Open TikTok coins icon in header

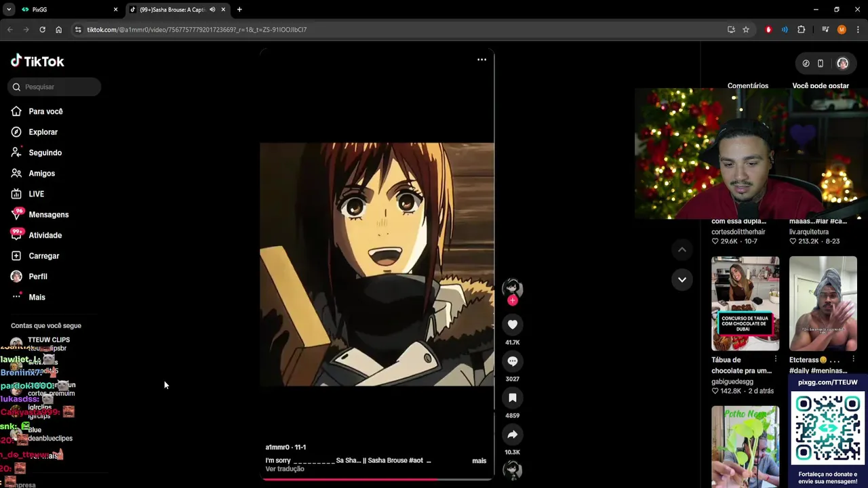click(x=806, y=64)
